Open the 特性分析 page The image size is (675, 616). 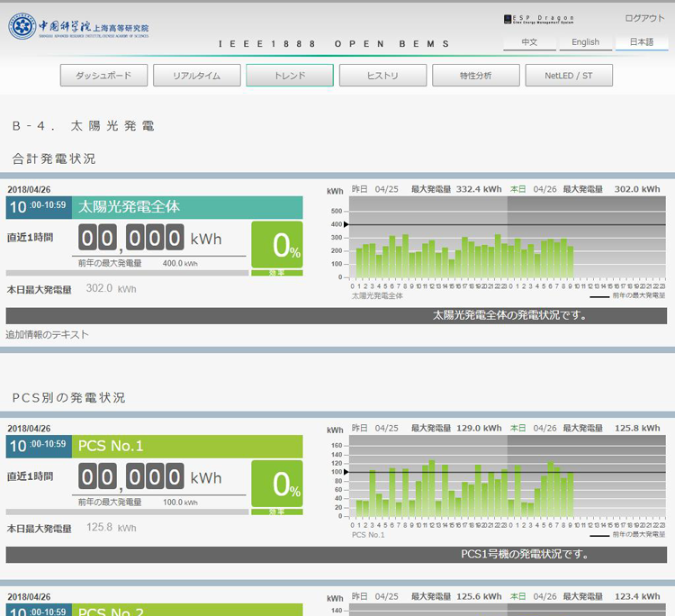coord(476,76)
